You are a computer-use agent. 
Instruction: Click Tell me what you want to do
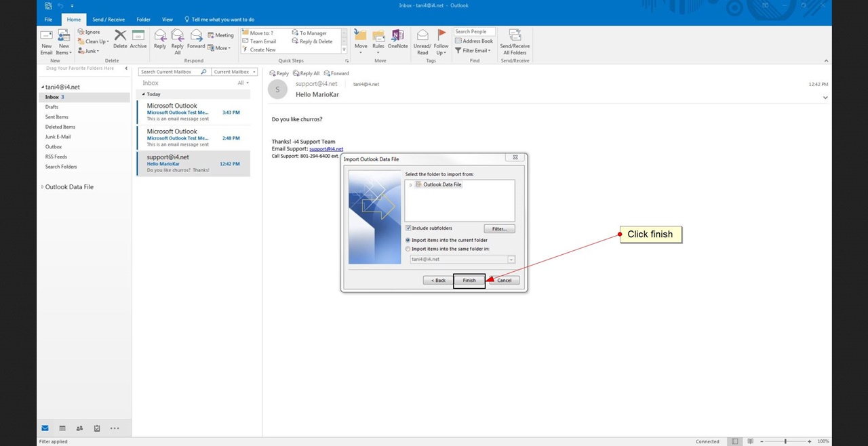[220, 20]
